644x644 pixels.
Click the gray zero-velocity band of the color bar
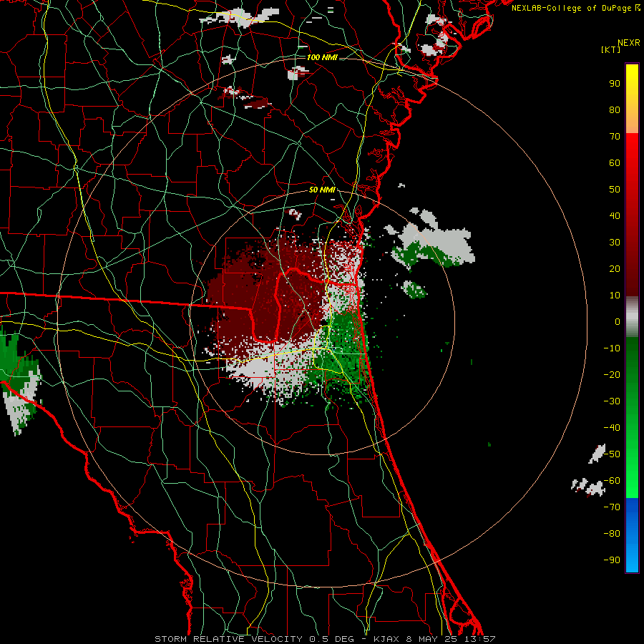(632, 317)
